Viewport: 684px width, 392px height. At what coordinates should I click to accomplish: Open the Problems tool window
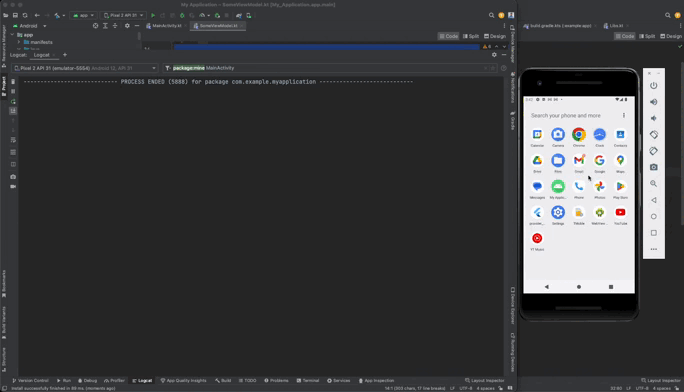pyautogui.click(x=276, y=381)
